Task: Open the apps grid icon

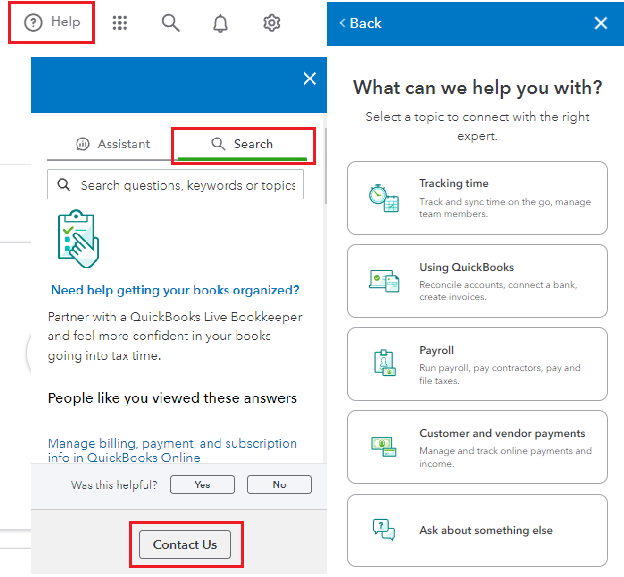Action: (120, 23)
